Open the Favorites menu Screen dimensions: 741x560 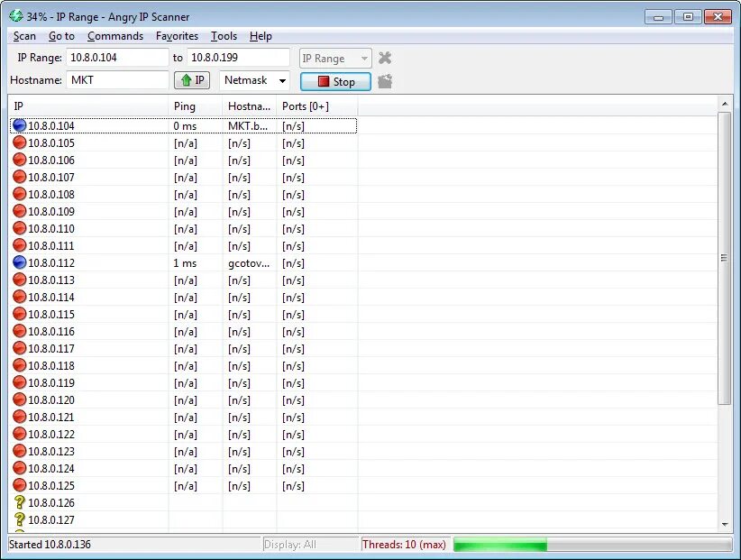point(178,36)
